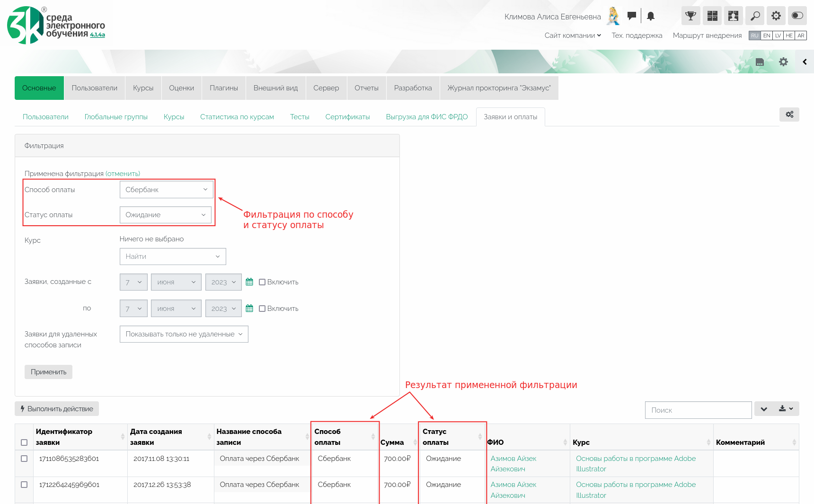Click the magnifier search icon in header
The width and height of the screenshot is (814, 504).
755,16
